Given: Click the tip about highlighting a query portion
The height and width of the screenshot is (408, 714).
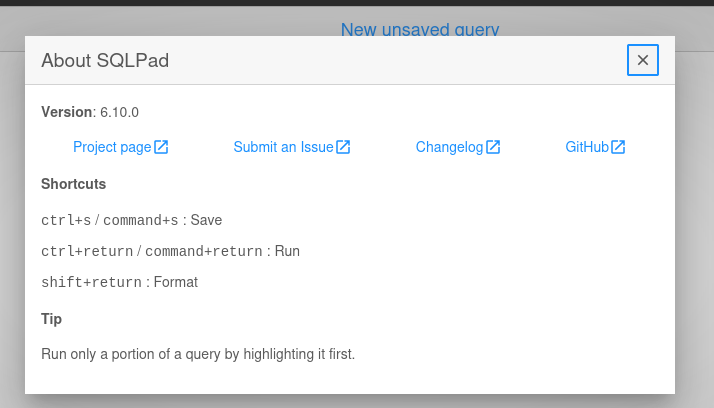Looking at the screenshot, I should tap(198, 354).
